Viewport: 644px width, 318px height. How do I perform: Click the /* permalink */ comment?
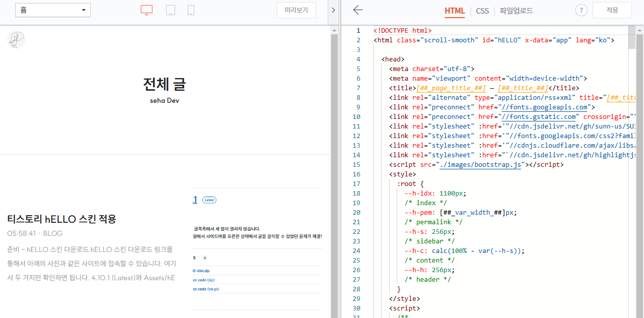(434, 222)
